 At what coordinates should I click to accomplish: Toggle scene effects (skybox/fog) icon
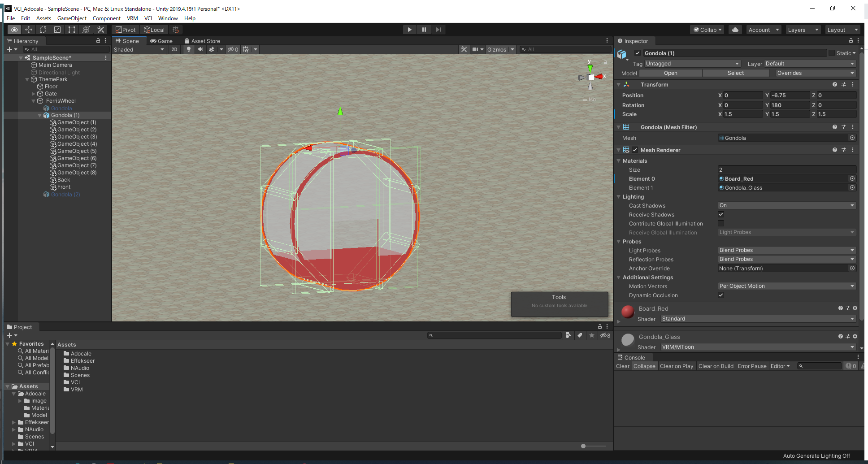(212, 49)
